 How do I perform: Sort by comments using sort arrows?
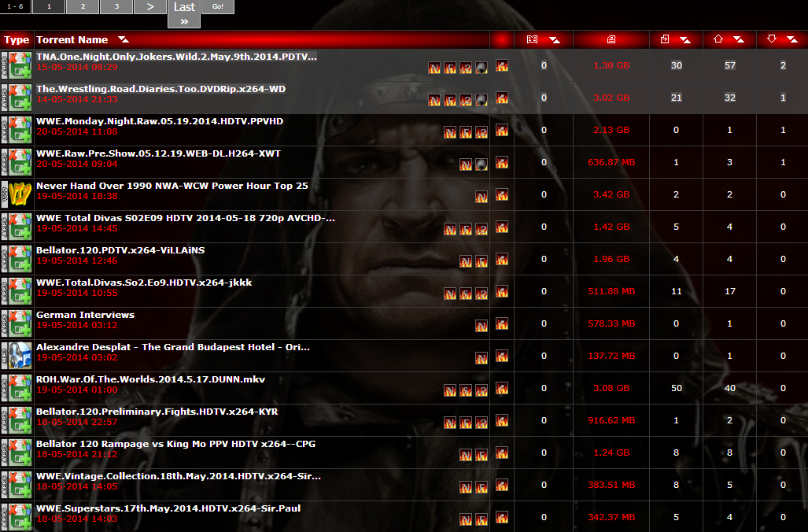click(x=555, y=39)
